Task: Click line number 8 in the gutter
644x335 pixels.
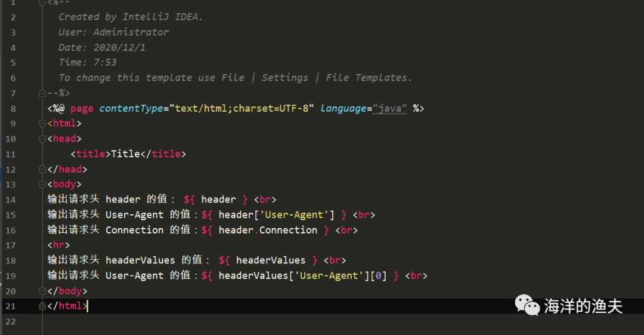Action: [x=13, y=109]
